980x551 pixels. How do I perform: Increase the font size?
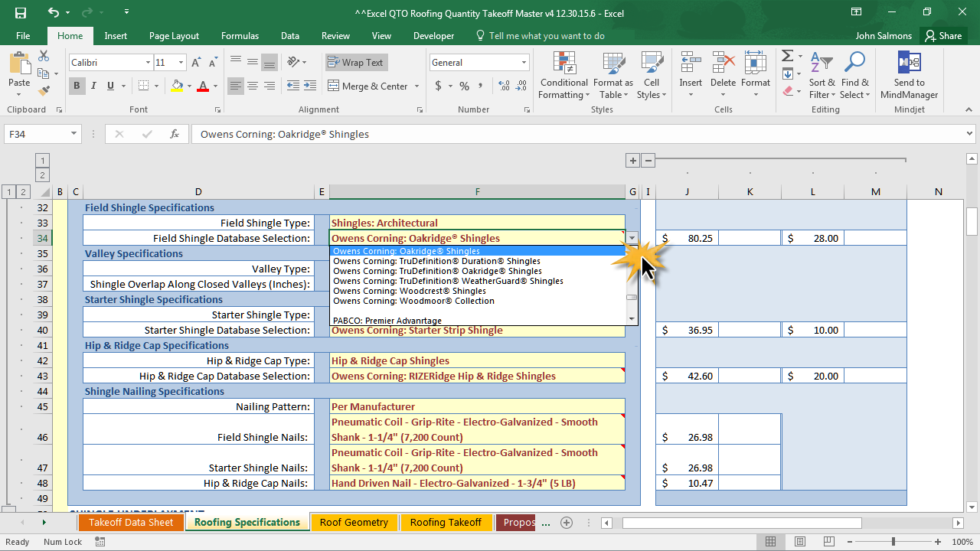pyautogui.click(x=197, y=62)
